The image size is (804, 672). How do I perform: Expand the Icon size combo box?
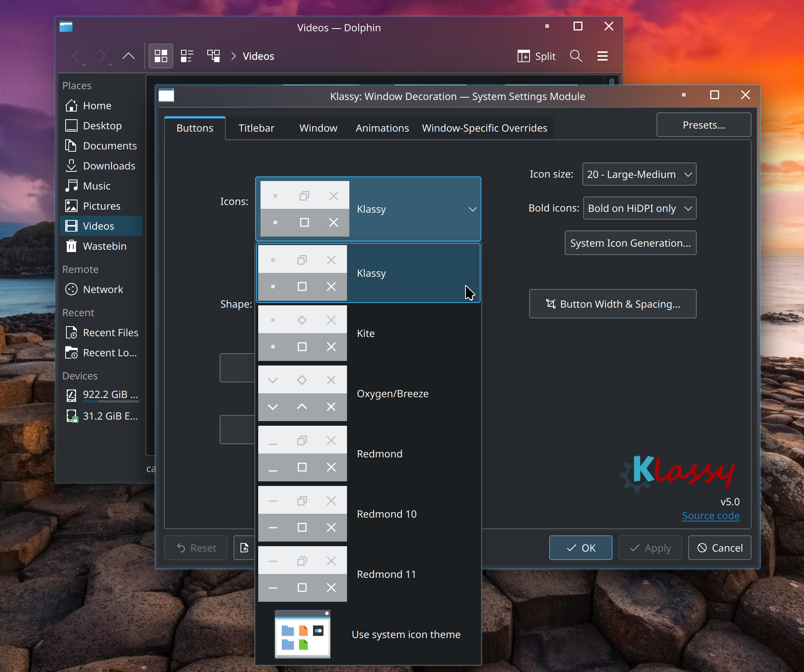tap(639, 174)
